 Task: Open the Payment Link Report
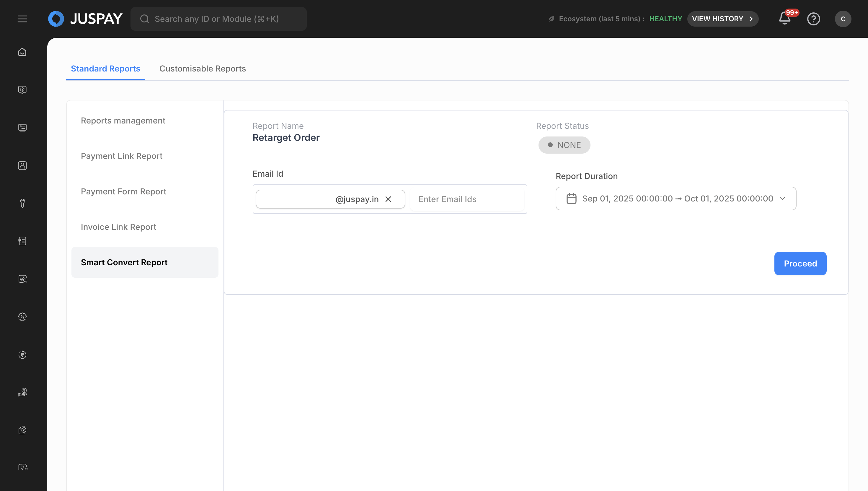(122, 156)
